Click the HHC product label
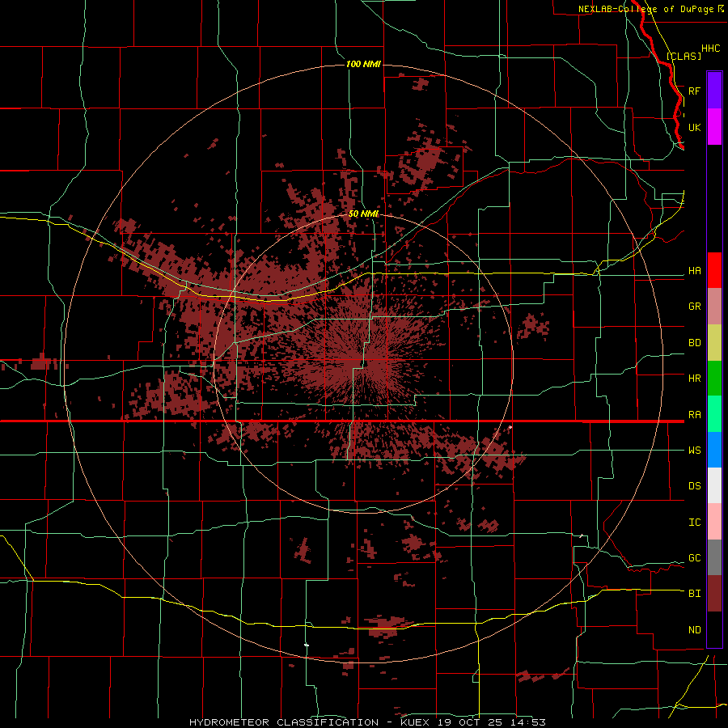 pos(710,49)
